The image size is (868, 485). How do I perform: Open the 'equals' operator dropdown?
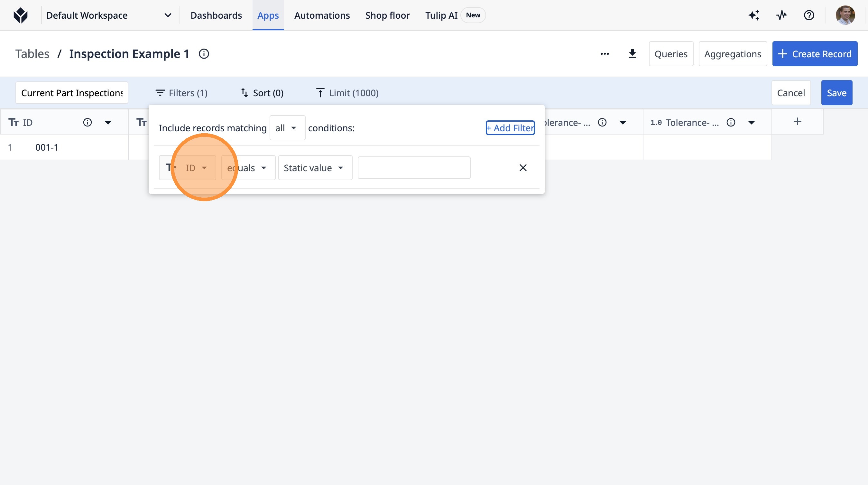(248, 168)
